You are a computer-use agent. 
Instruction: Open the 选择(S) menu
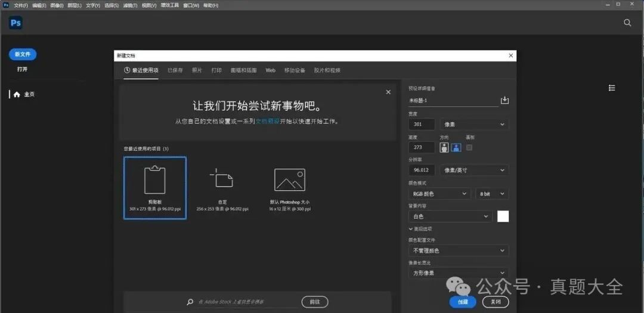[112, 6]
